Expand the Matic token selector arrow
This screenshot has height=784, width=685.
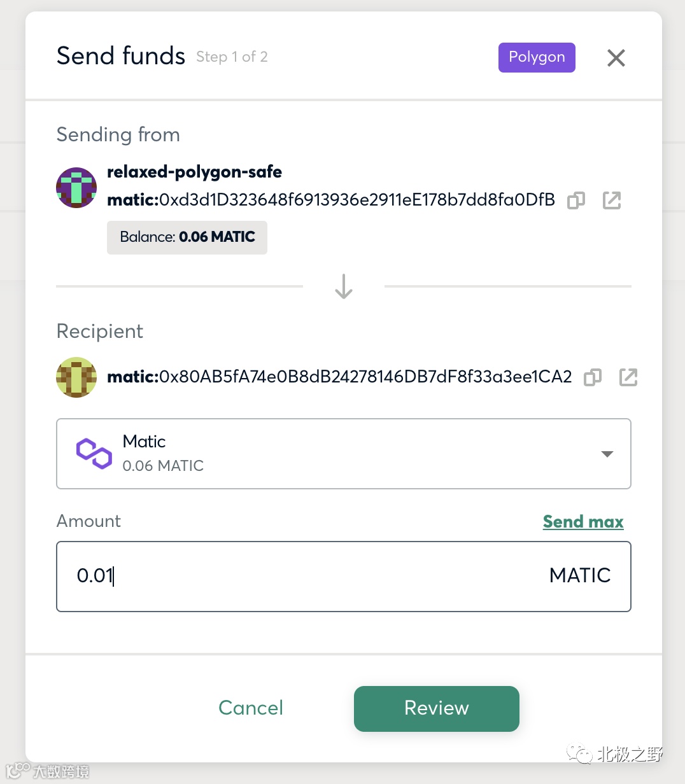pos(607,454)
